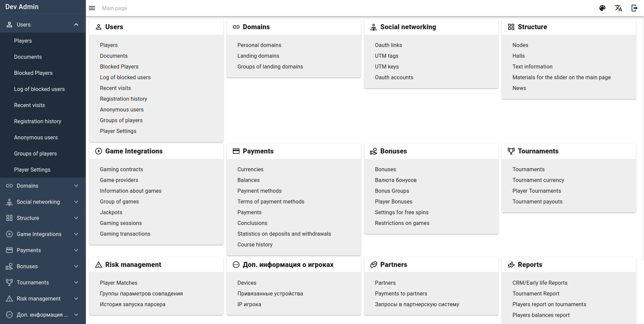Click the theme palette icon in the top bar
This screenshot has width=644, height=324.
(602, 8)
